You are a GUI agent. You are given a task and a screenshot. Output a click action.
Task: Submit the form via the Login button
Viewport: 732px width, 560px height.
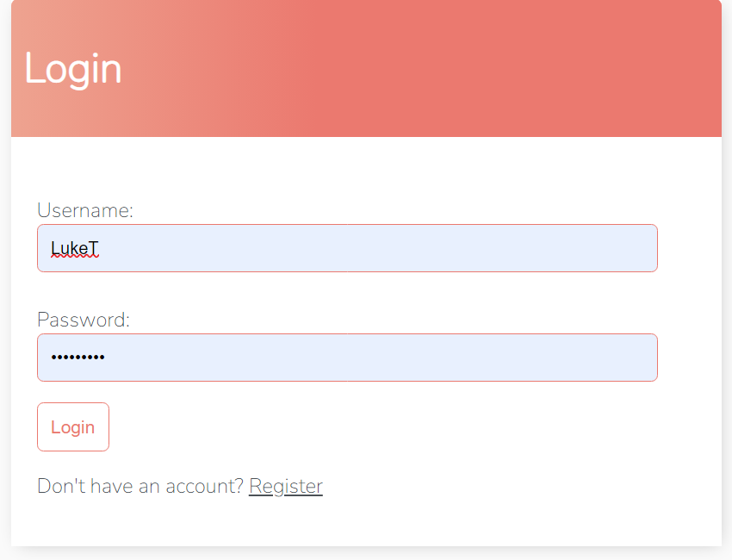pos(72,426)
